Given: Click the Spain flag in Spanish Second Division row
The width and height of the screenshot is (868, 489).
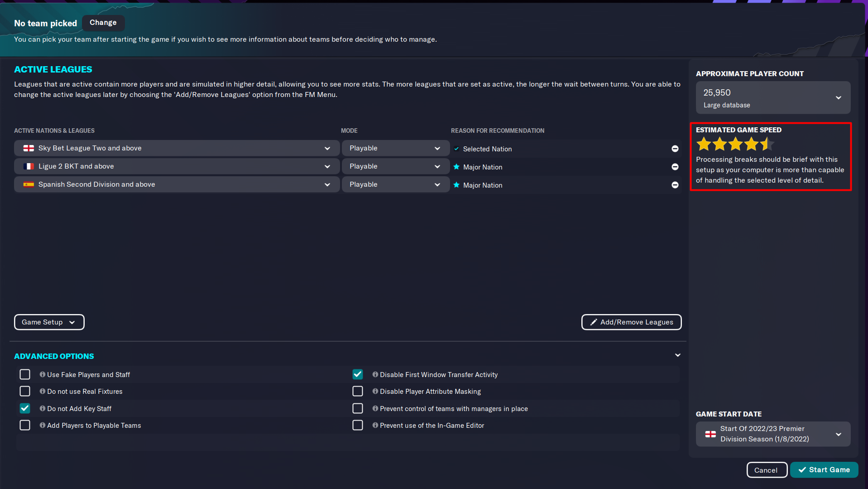Looking at the screenshot, I should coord(29,184).
